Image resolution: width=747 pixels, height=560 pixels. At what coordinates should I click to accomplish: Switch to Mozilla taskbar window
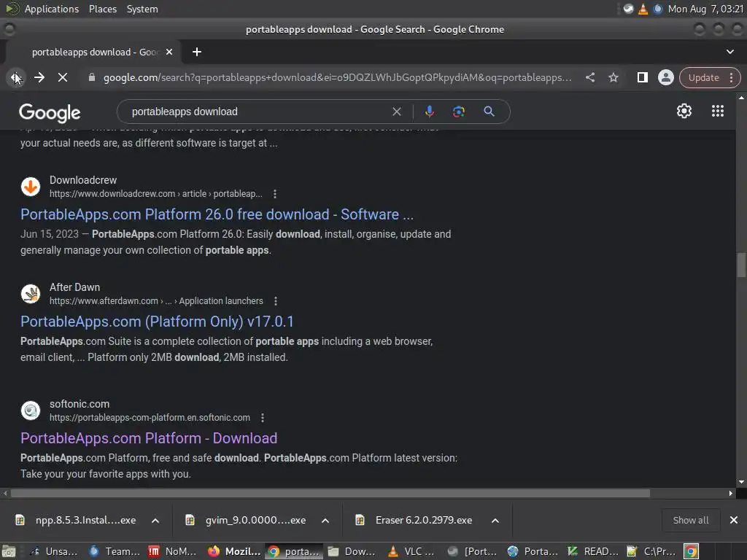click(234, 551)
